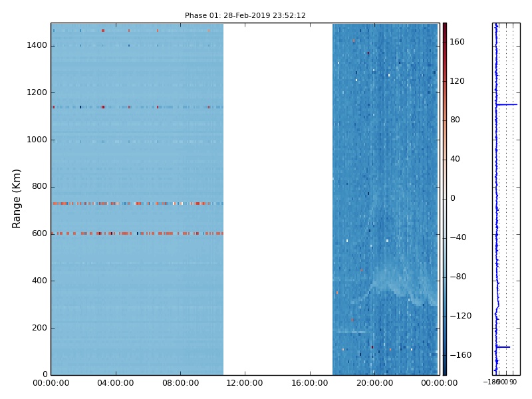Click the dark red top of the colorbar
Viewport: 532px width, 399px height.
tap(445, 27)
